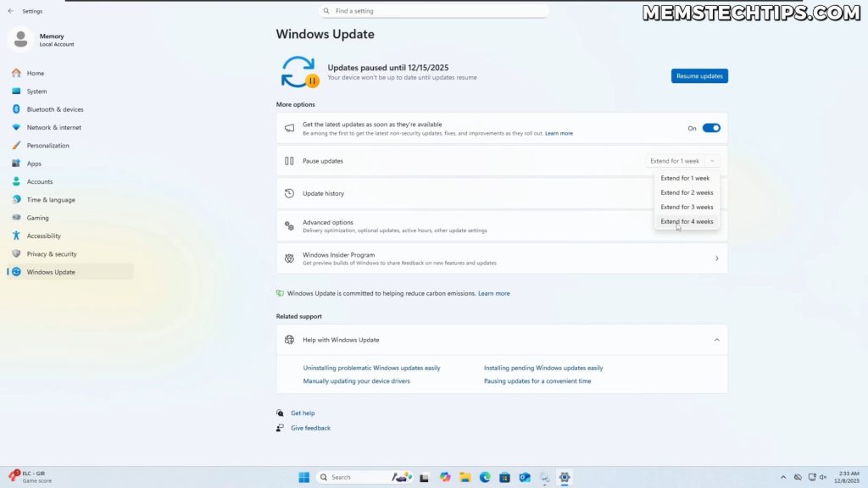Select Gaming settings in the sidebar
868x488 pixels.
39,218
